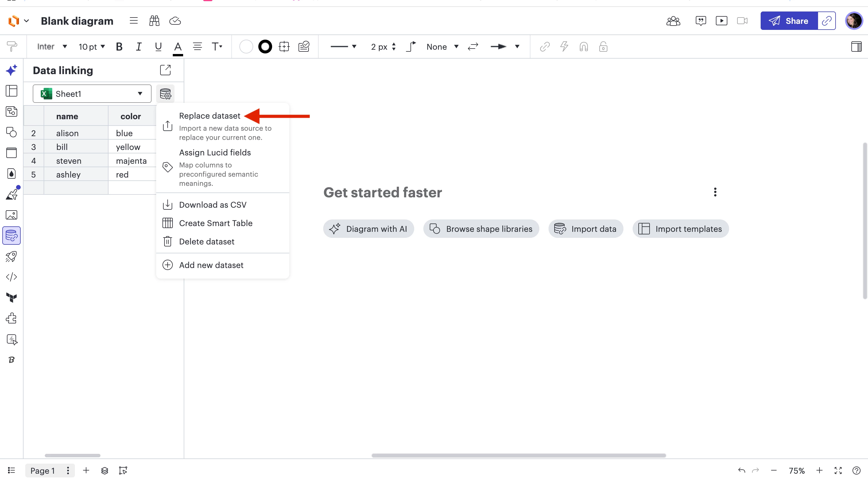The image size is (868, 482).
Task: Click the white fill color swatch
Action: pyautogui.click(x=246, y=47)
